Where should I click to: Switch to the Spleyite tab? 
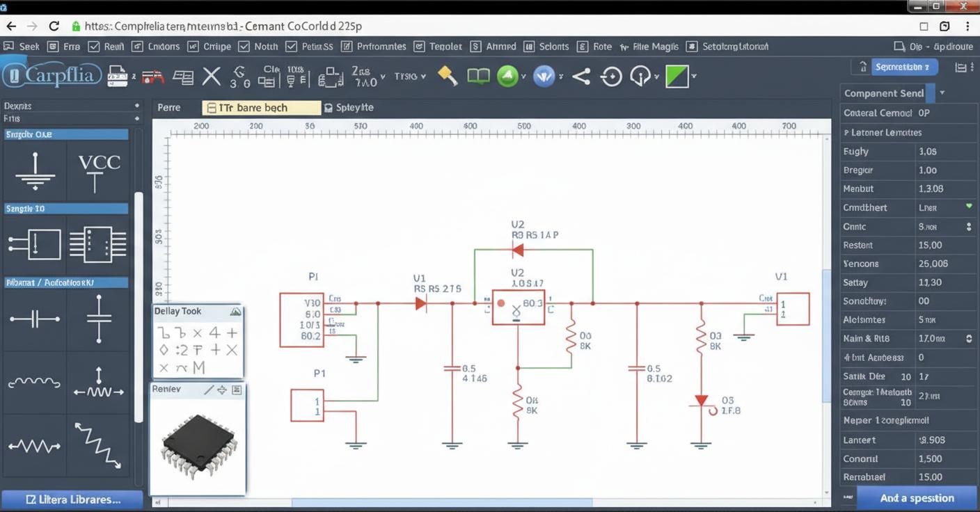[x=349, y=108]
